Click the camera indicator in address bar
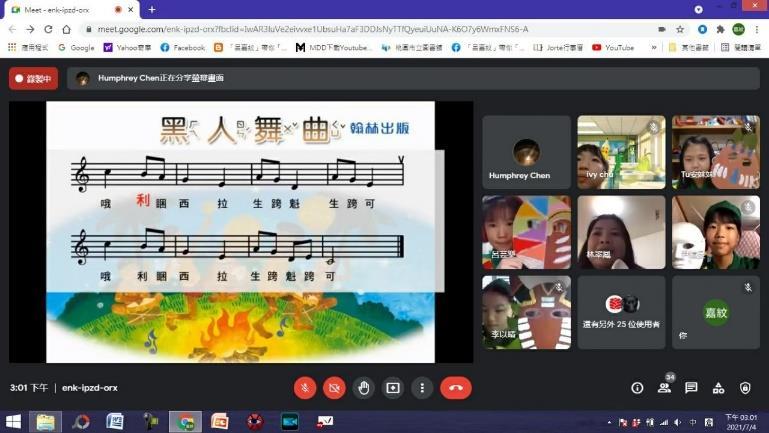 coord(662,29)
